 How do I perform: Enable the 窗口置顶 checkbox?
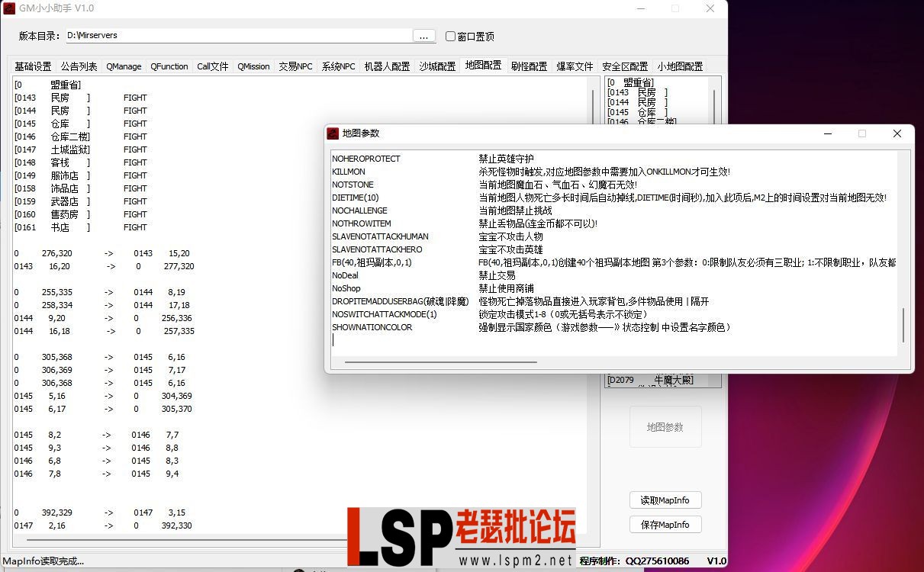(x=450, y=36)
